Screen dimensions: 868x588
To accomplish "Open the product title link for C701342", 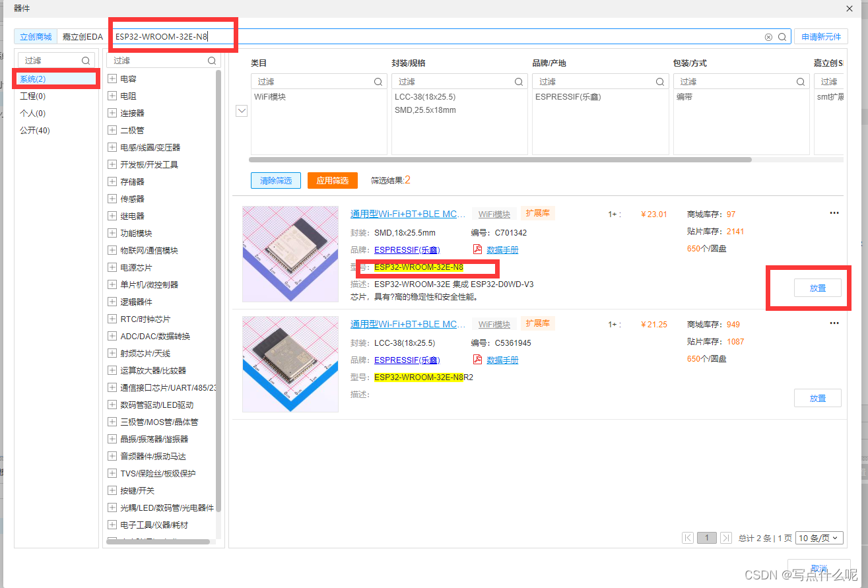I will point(408,214).
